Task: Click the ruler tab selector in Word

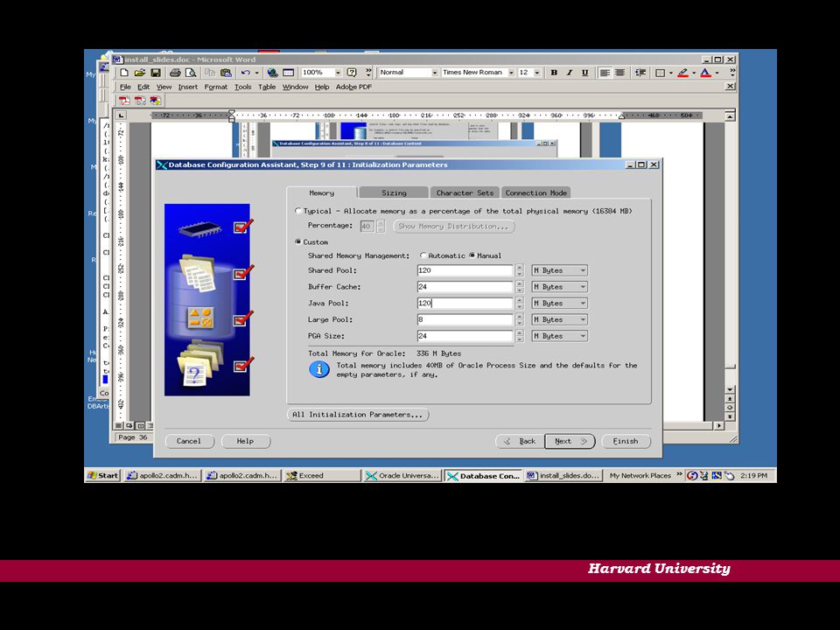Action: click(121, 115)
